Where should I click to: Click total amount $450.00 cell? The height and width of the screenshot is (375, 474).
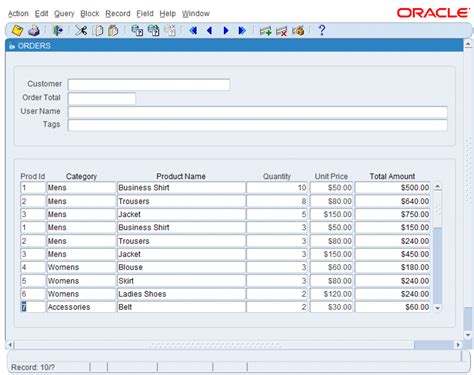(x=392, y=254)
